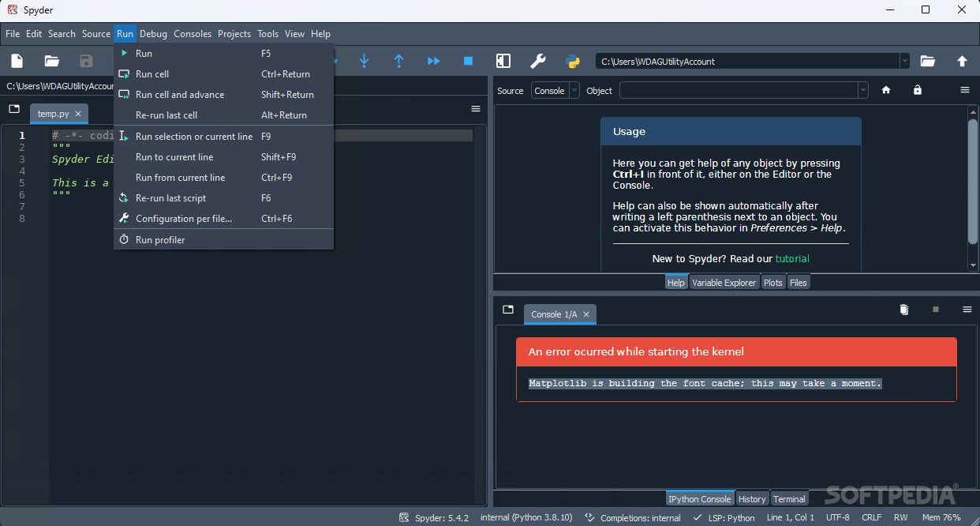Click the Completions: internal status indicator
Viewport: 980px width, 526px height.
pyautogui.click(x=633, y=518)
